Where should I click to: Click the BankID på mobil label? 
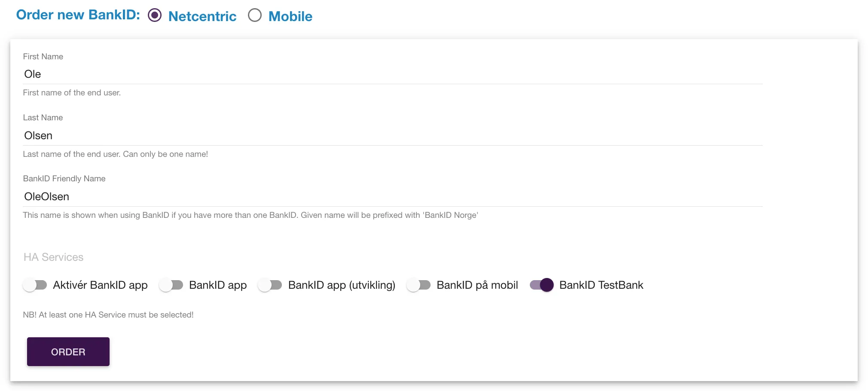pos(477,285)
